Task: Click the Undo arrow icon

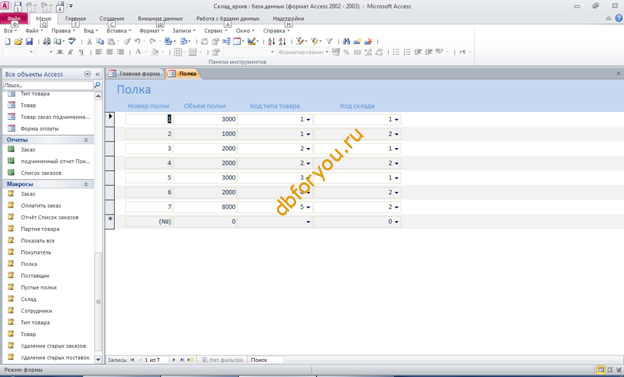Action: point(137,41)
